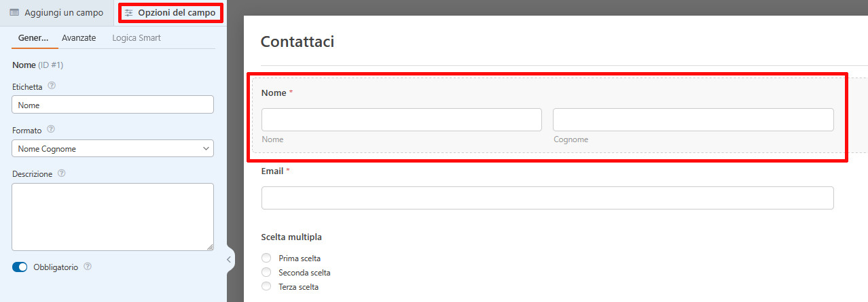Click the Nome field label in form preview
This screenshot has height=302, width=868.
click(x=274, y=93)
